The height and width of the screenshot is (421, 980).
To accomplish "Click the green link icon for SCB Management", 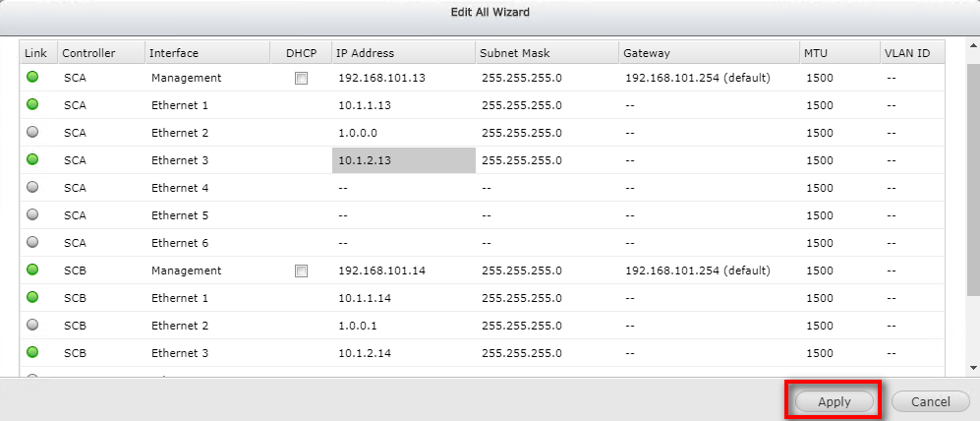I will pos(31,270).
